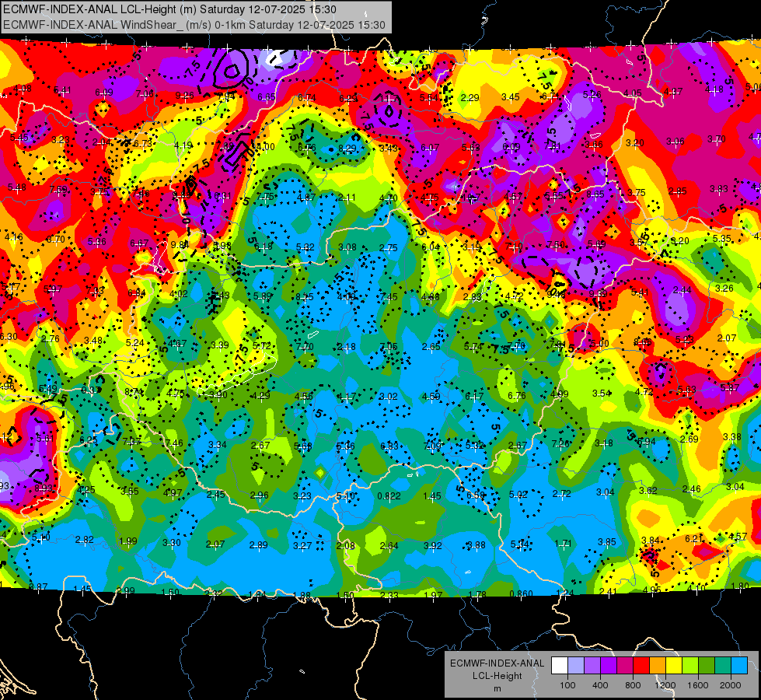Click the wind shear value 3.55
The height and width of the screenshot is (700, 761).
130,491
